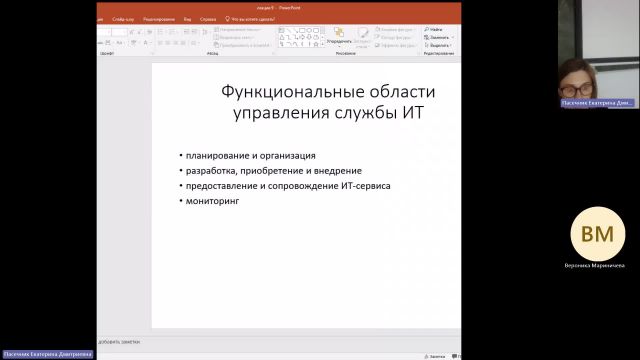Click the bullet 'мониторинг'
640x360 pixels.
click(213, 201)
